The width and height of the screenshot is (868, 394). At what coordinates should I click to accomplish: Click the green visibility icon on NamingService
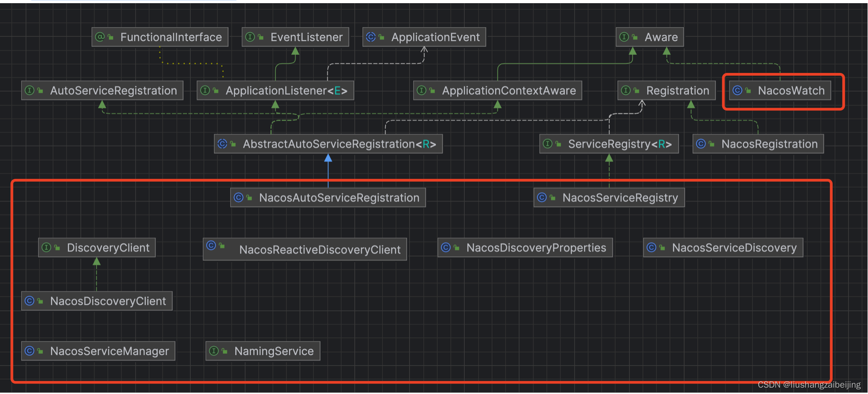pyautogui.click(x=225, y=351)
